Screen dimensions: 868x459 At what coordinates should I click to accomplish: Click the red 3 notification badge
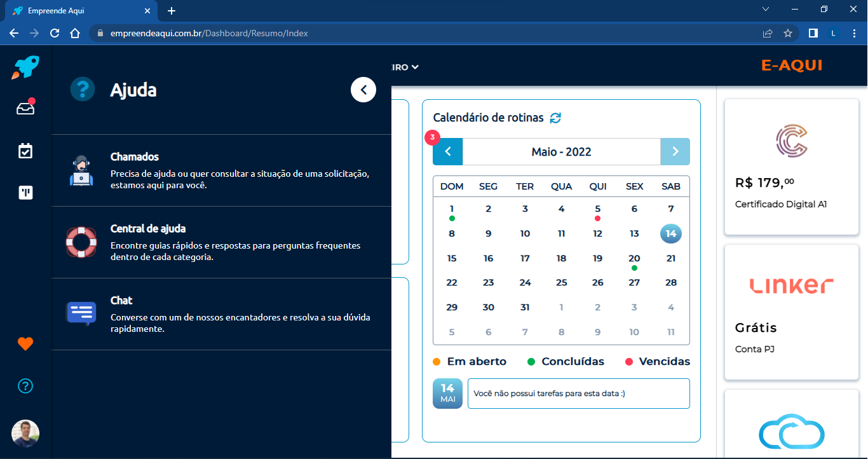pos(433,137)
